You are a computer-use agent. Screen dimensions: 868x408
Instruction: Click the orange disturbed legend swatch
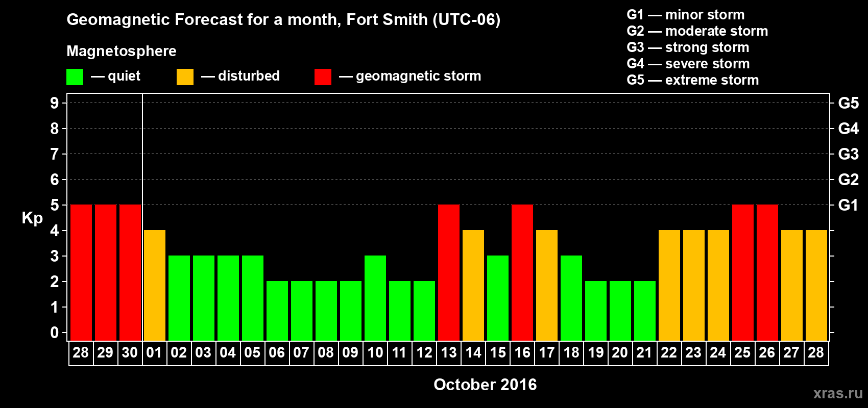185,77
